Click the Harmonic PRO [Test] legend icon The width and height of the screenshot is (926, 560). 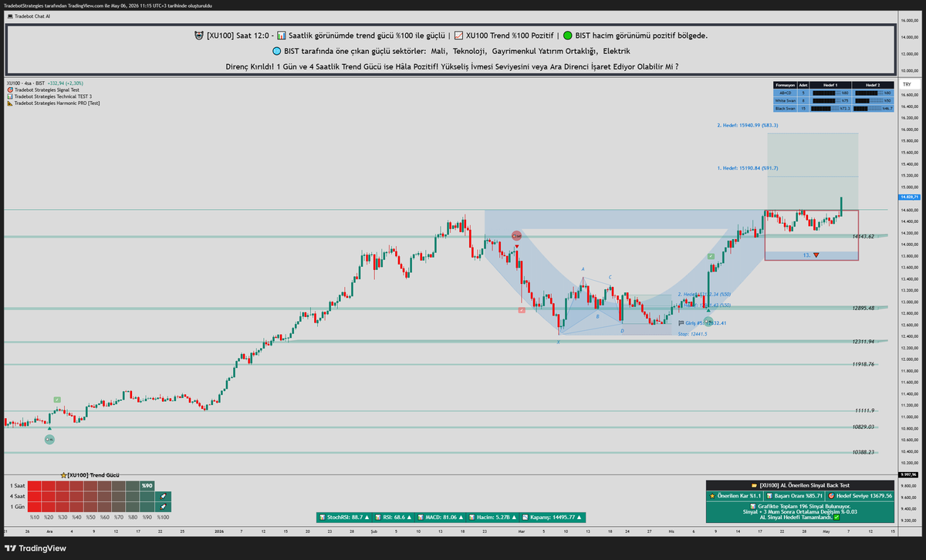coord(9,103)
